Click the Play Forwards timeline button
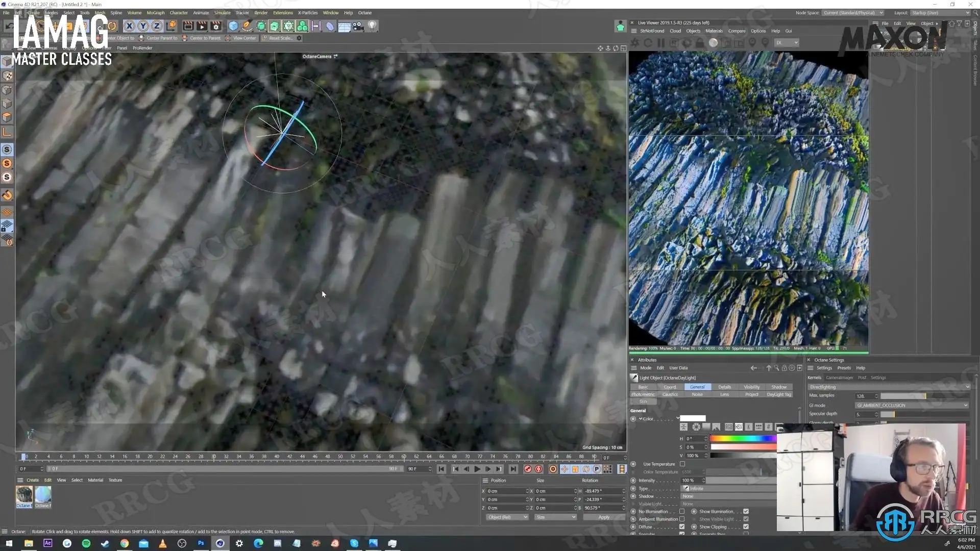This screenshot has height=551, width=980. tap(477, 469)
